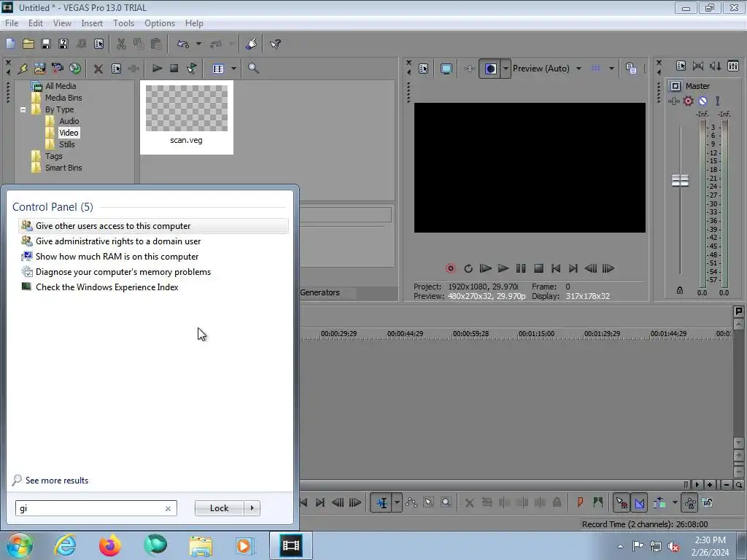Screen dimensions: 747x560
Task: Open the Split Screen View dropdown arrow
Action: tap(506, 69)
